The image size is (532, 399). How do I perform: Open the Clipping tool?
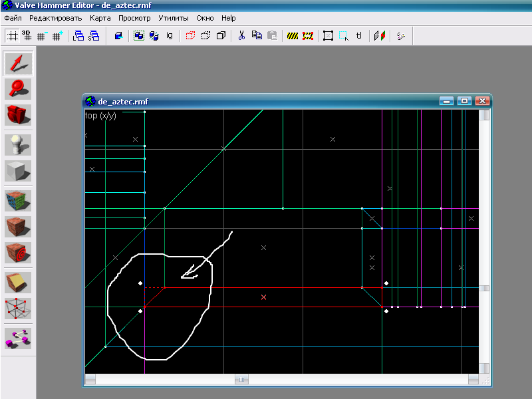click(18, 283)
